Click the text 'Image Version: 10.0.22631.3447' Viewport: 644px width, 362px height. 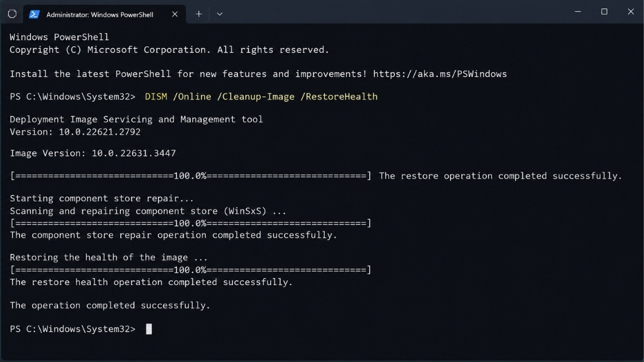(93, 153)
